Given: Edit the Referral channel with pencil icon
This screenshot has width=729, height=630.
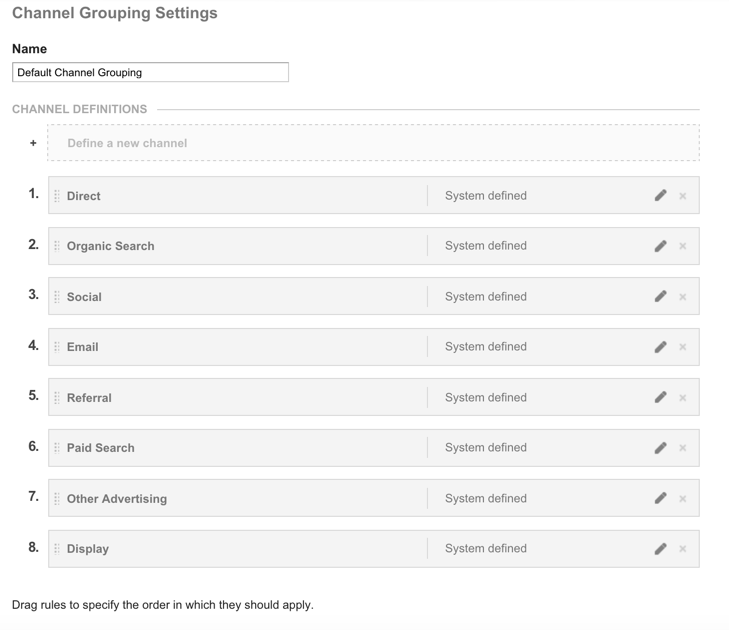Looking at the screenshot, I should tap(660, 398).
